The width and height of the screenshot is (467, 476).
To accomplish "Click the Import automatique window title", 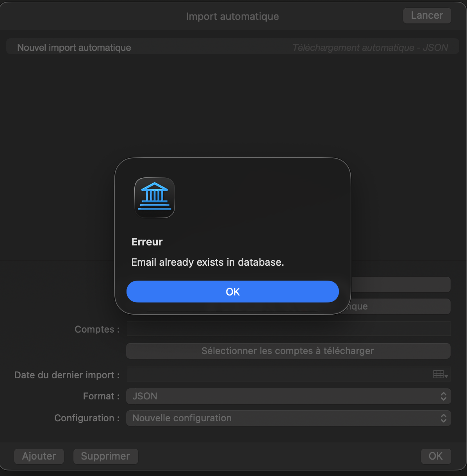I will 232,16.
